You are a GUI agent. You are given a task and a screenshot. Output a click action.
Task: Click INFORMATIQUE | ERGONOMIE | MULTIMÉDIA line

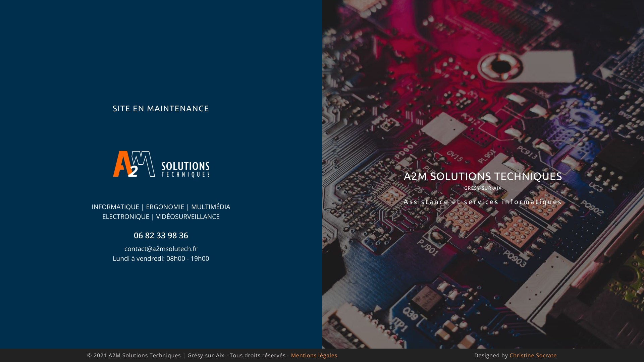[x=161, y=207]
